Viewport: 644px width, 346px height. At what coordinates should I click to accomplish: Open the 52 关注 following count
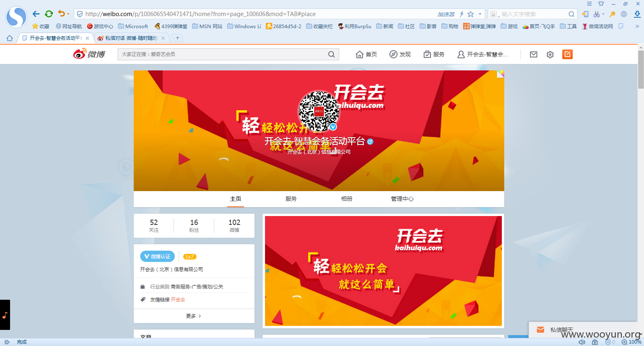coord(154,226)
